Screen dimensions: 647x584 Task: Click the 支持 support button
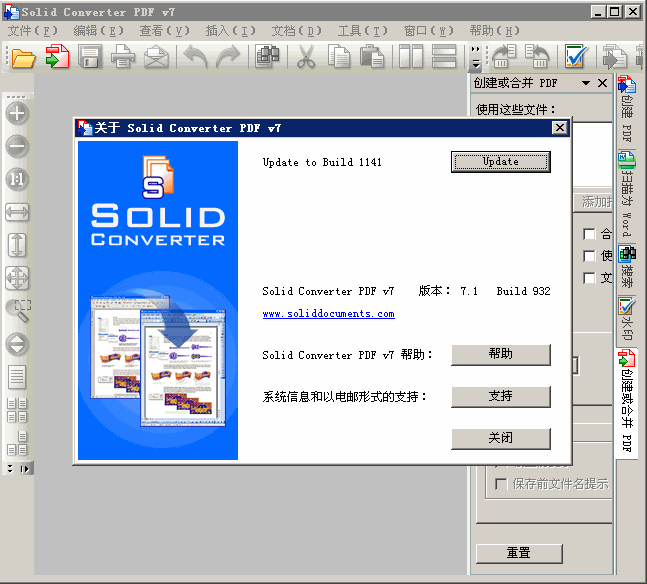[501, 397]
